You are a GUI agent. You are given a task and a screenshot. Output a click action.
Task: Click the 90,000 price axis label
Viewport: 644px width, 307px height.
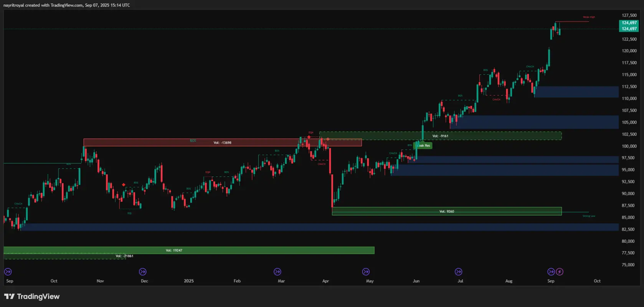(629, 193)
